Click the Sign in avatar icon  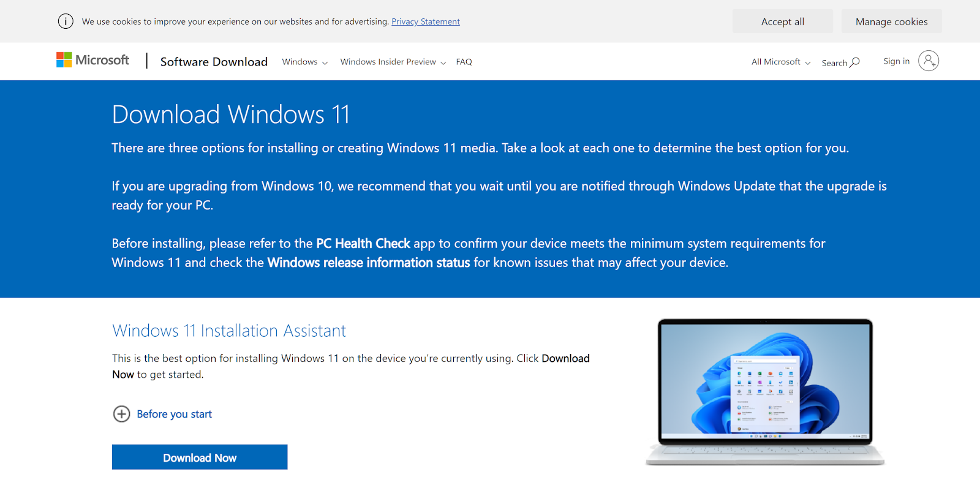click(x=929, y=61)
